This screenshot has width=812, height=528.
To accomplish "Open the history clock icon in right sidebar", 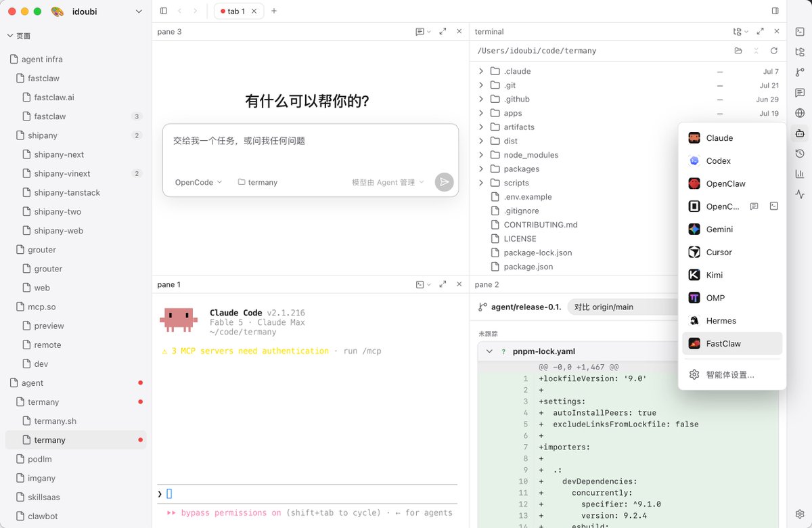I will (800, 154).
